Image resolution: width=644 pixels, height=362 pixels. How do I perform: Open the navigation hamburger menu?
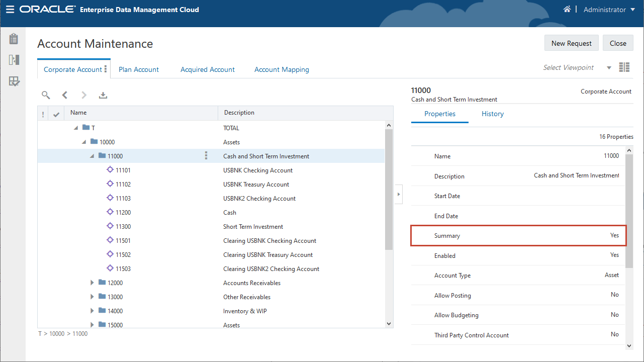coord(10,10)
